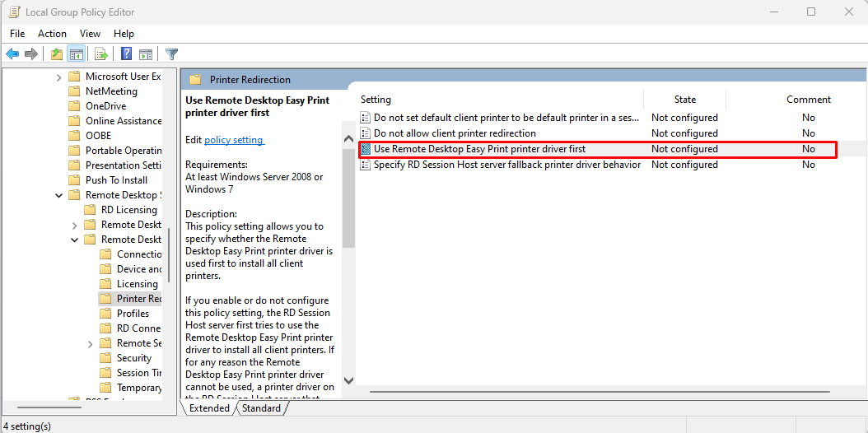The height and width of the screenshot is (433, 868).
Task: Select the Device and tree item
Action: click(139, 269)
